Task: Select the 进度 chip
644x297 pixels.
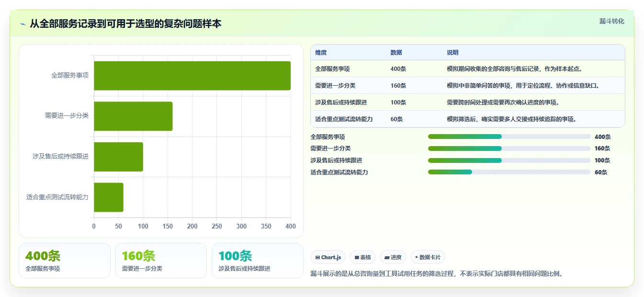Action: pos(393,257)
